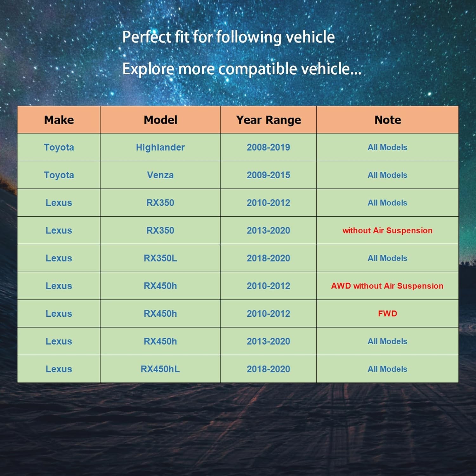The height and width of the screenshot is (476, 476).
Task: Select the red 'without Air Suspension' note
Action: click(387, 230)
